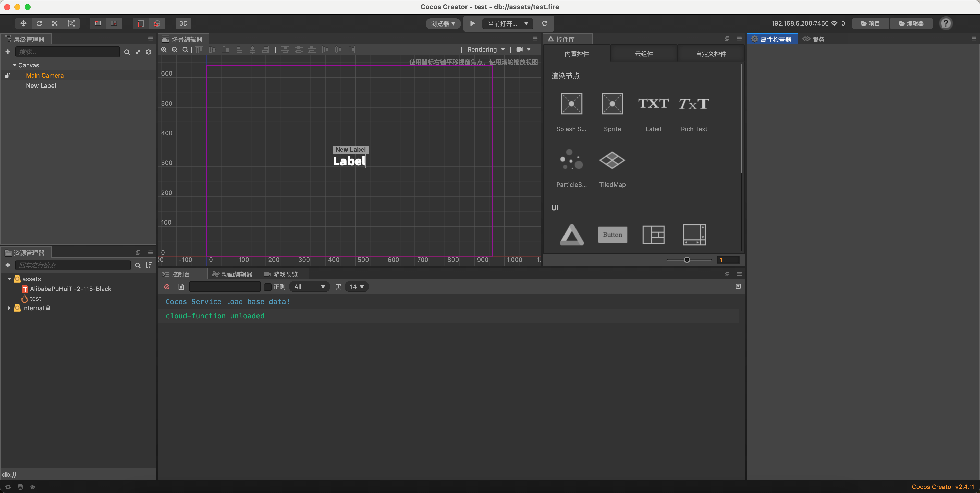Switch scene view to 3D mode
This screenshot has height=493, width=980.
(x=183, y=23)
